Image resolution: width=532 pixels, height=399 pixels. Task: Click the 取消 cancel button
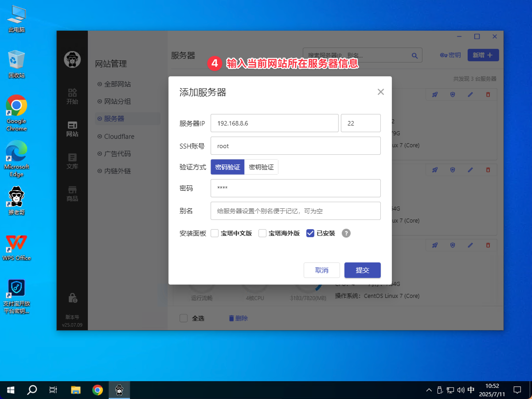coord(322,270)
